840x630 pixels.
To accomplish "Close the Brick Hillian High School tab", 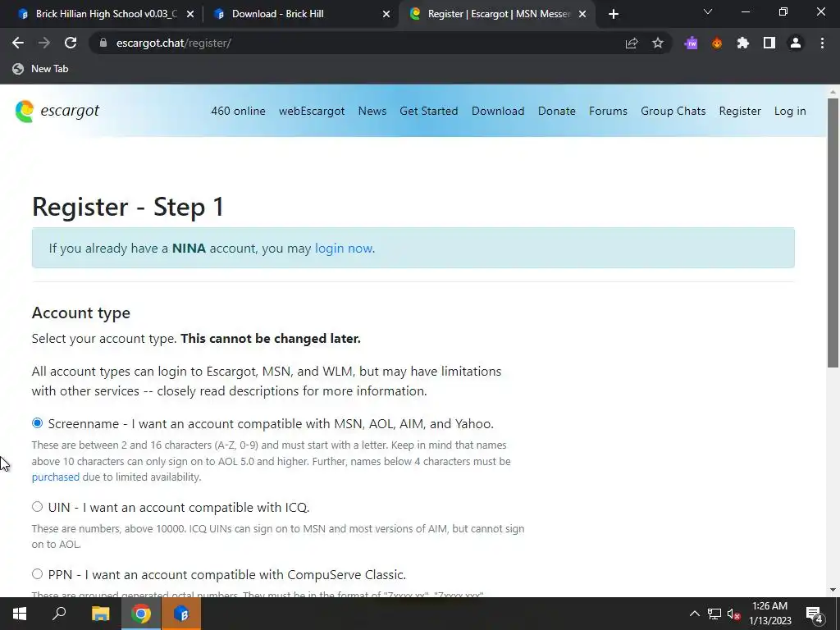I will tap(189, 14).
